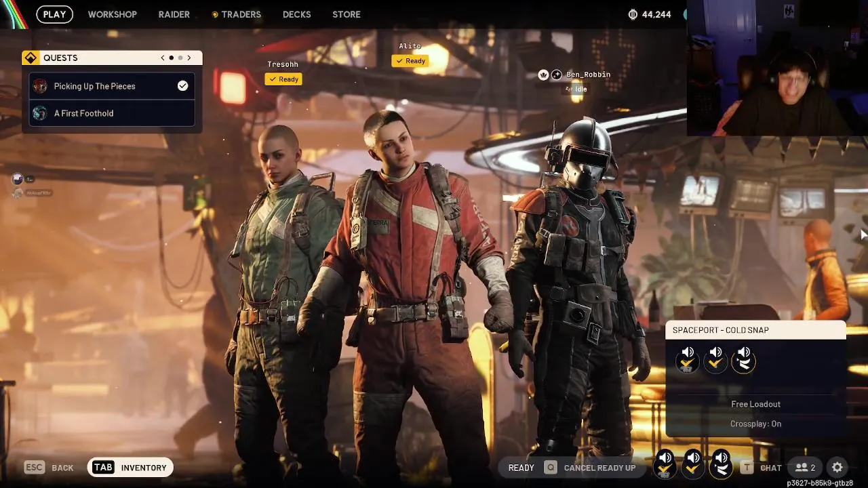Open the PLAY tab
Viewport: 868px width, 488px height.
coord(54,14)
